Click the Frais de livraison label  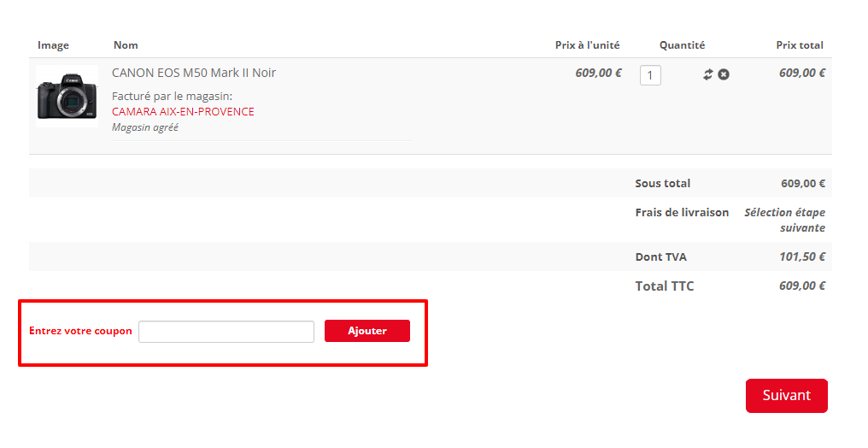tap(682, 212)
